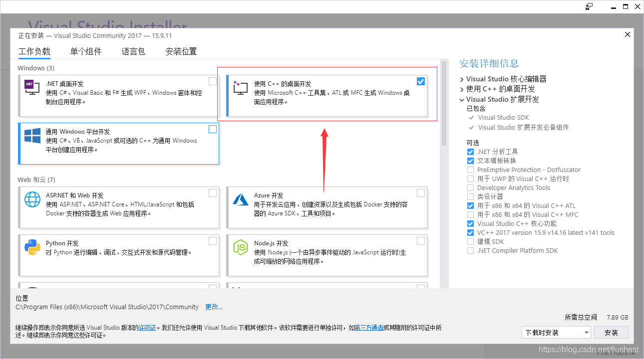
Task: Click the Web 和云 (7) section heading
Action: (36, 179)
